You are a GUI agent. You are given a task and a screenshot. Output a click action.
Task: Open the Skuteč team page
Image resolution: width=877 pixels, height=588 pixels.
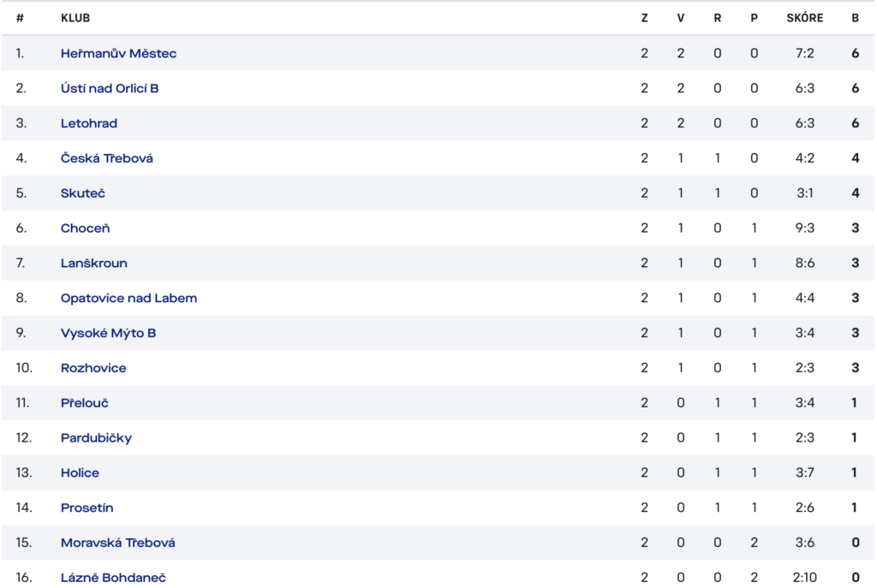click(83, 193)
